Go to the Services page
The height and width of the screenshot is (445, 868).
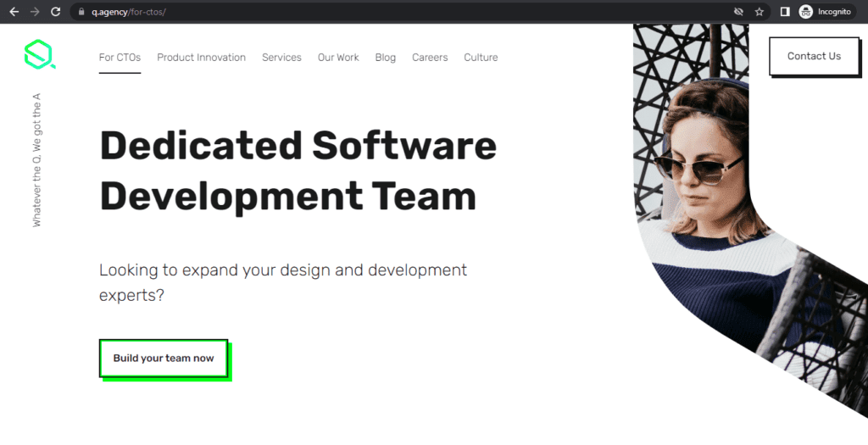(x=281, y=58)
